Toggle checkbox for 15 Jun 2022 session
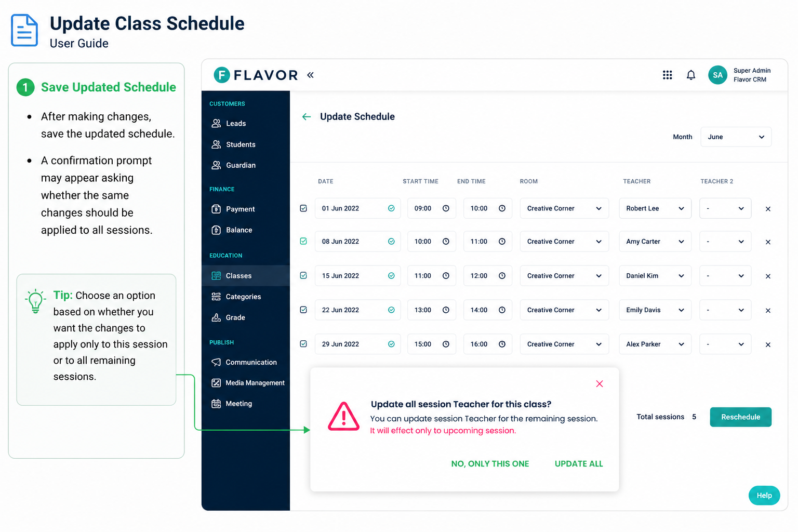 (x=303, y=276)
